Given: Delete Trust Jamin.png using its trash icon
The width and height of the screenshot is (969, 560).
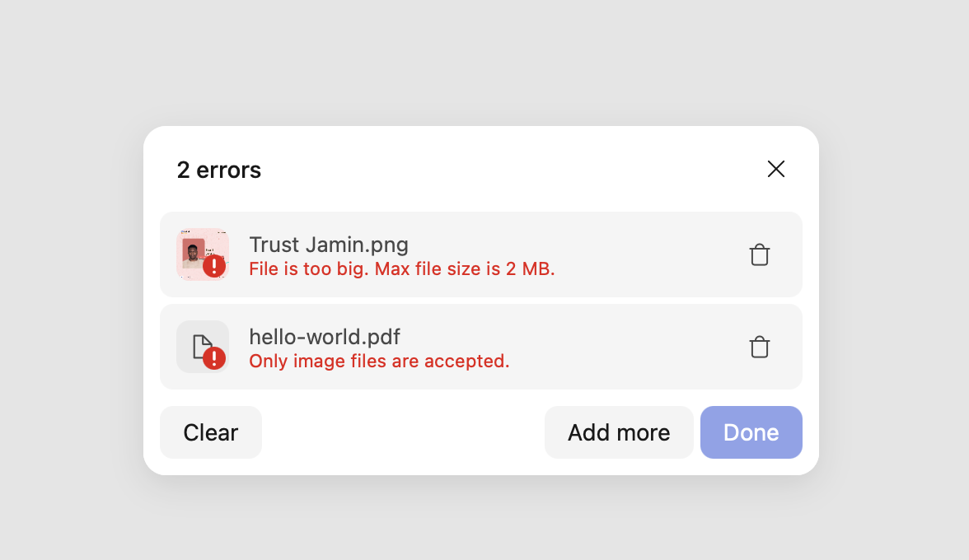Looking at the screenshot, I should pos(759,254).
